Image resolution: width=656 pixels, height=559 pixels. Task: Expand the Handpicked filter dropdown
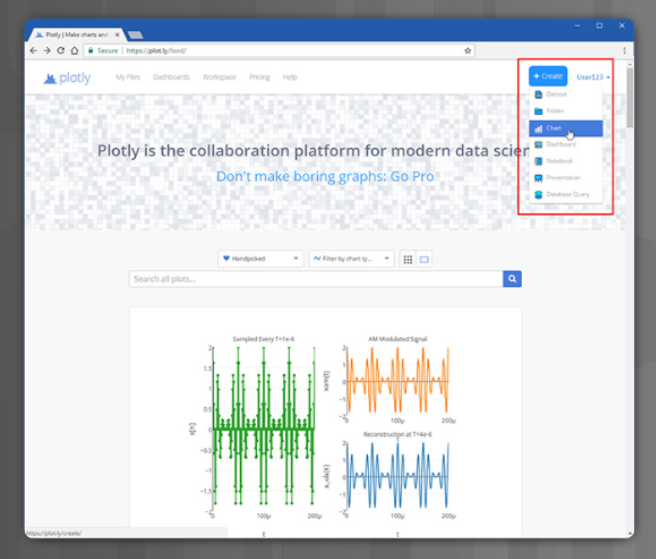point(261,259)
